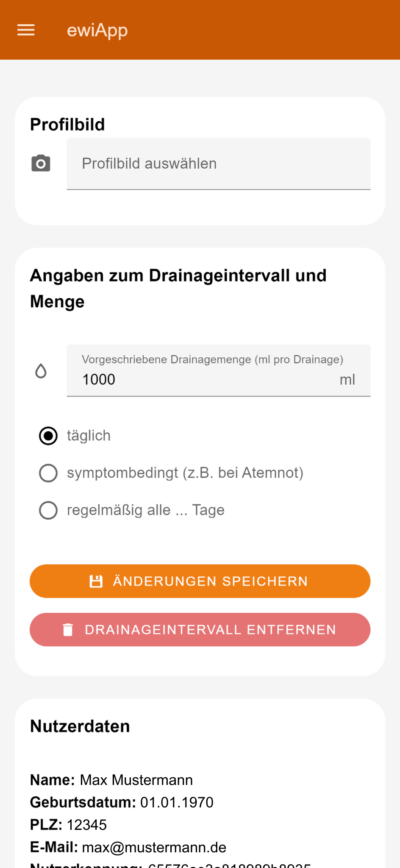Select the täglich radio option
This screenshot has width=400, height=868.
[x=48, y=436]
